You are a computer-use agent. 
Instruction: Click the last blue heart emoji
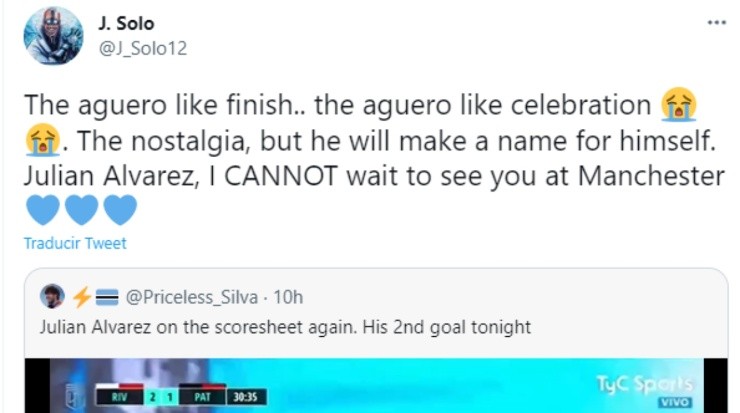[119, 210]
